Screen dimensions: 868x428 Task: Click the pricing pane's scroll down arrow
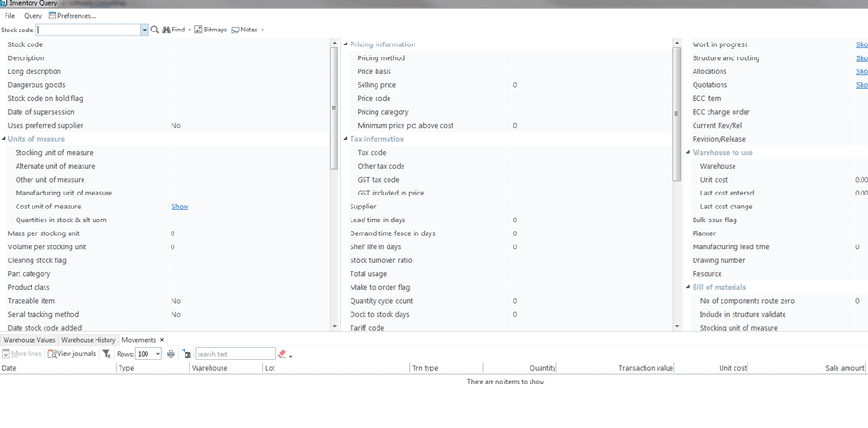click(676, 327)
